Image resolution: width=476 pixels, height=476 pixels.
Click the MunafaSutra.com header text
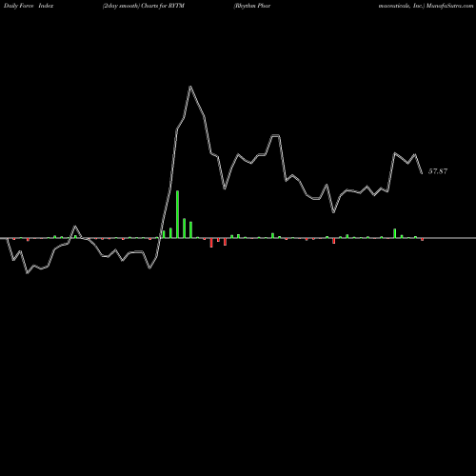click(450, 6)
